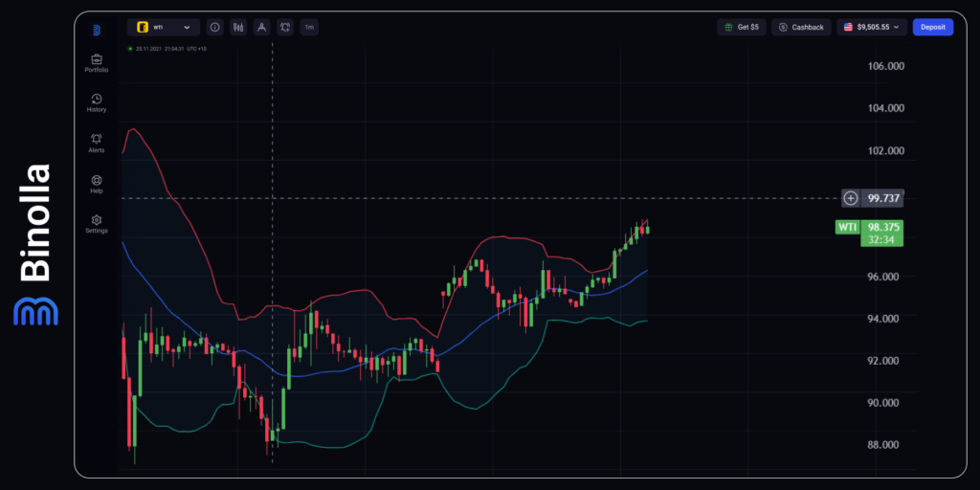
Task: Click the 32:34 countdown timer
Action: point(882,239)
